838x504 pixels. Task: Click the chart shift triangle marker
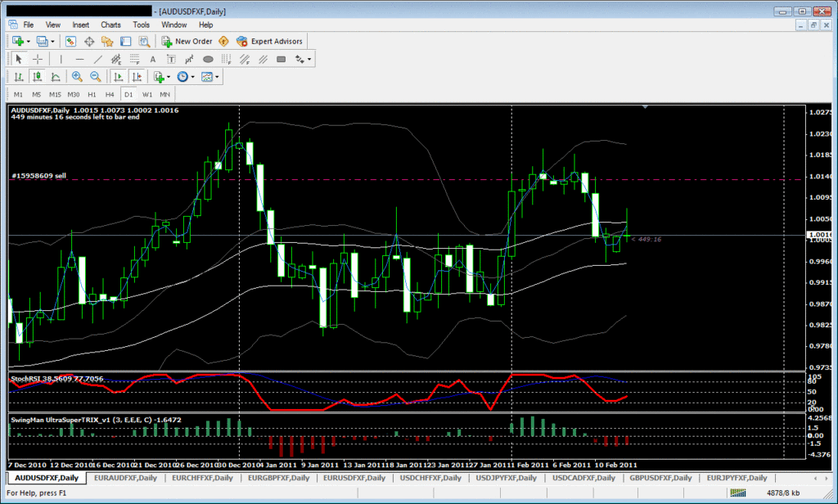click(645, 107)
